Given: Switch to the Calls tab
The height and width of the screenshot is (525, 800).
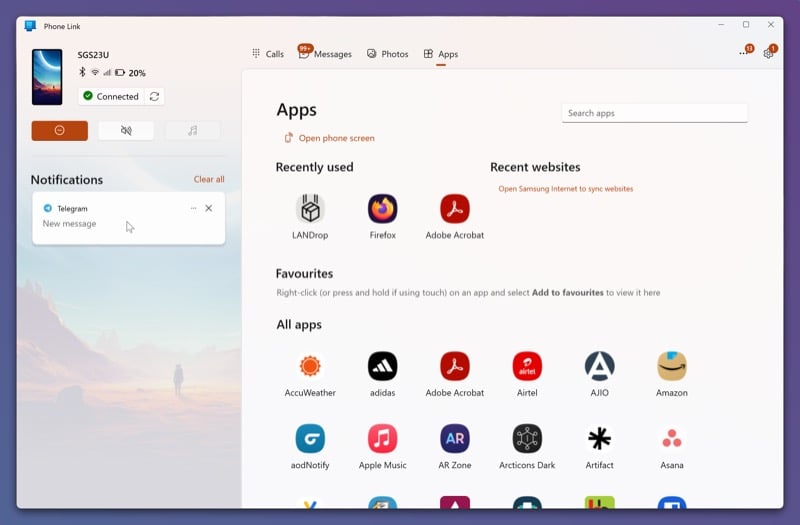Looking at the screenshot, I should pos(268,54).
